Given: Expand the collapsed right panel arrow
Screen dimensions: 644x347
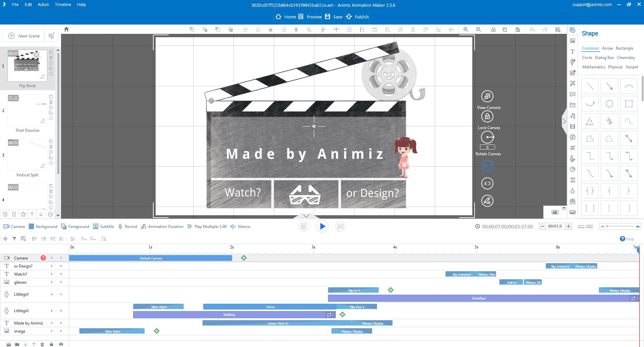Looking at the screenshot, I should [x=564, y=121].
